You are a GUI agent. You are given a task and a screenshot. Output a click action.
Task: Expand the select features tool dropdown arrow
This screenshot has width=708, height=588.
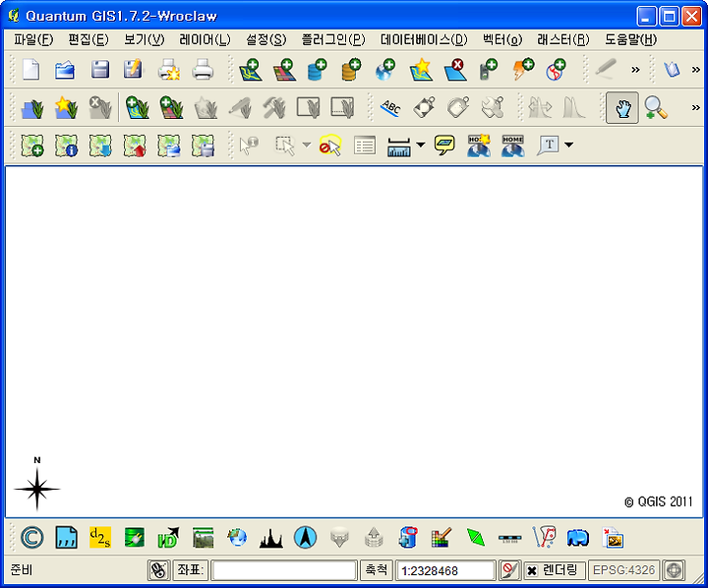pyautogui.click(x=307, y=145)
